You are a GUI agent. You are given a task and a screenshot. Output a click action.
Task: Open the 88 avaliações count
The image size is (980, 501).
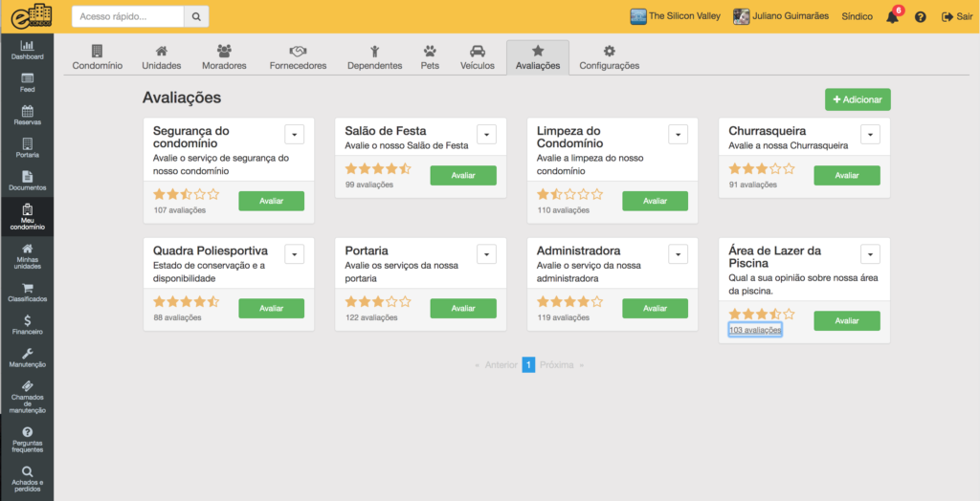(177, 318)
